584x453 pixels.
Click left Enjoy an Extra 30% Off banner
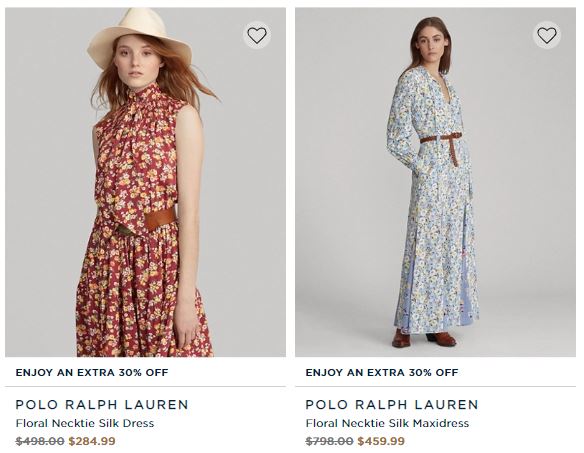tap(92, 373)
